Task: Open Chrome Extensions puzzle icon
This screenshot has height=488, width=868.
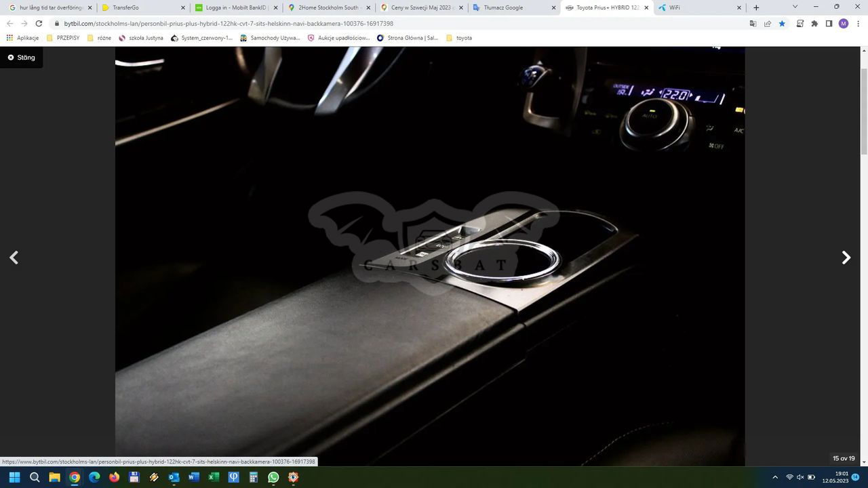Action: tap(814, 23)
